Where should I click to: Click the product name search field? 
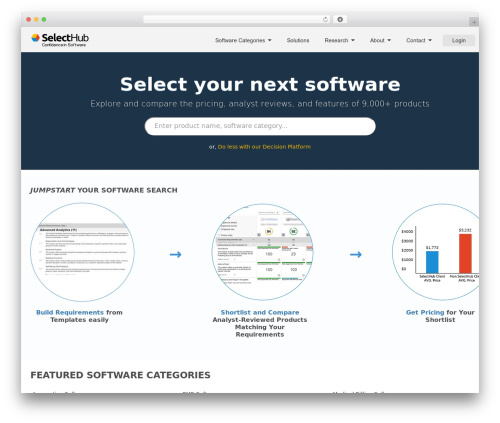coord(260,126)
